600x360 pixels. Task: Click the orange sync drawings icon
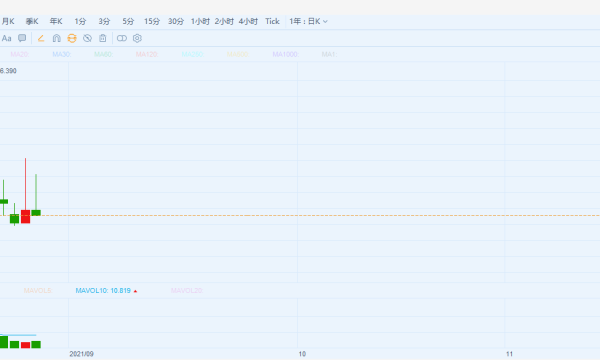coord(72,38)
